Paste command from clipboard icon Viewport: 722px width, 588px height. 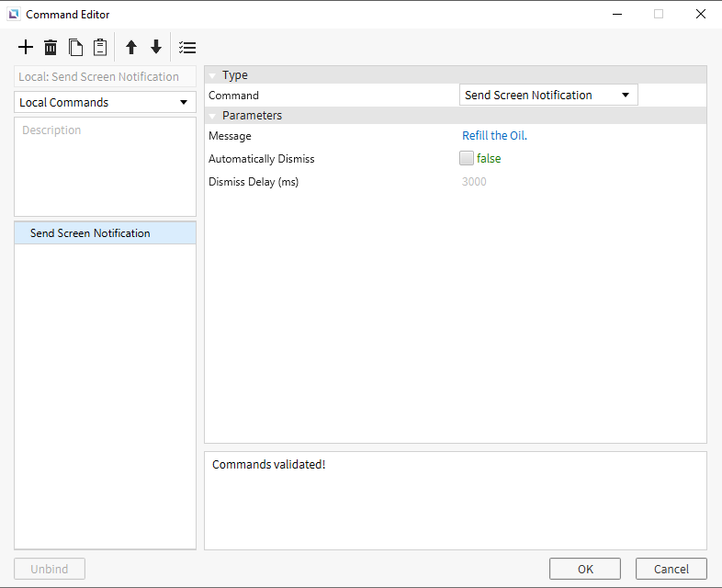click(100, 47)
